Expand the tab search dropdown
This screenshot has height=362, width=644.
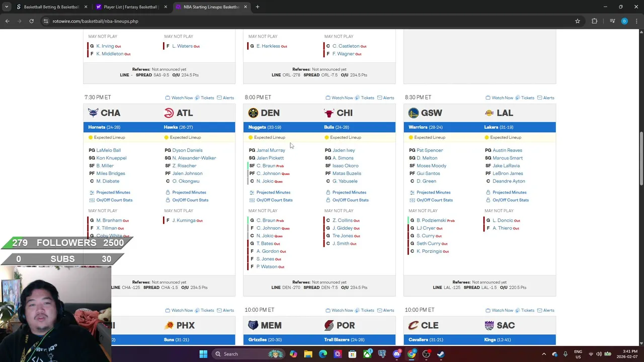click(x=7, y=7)
